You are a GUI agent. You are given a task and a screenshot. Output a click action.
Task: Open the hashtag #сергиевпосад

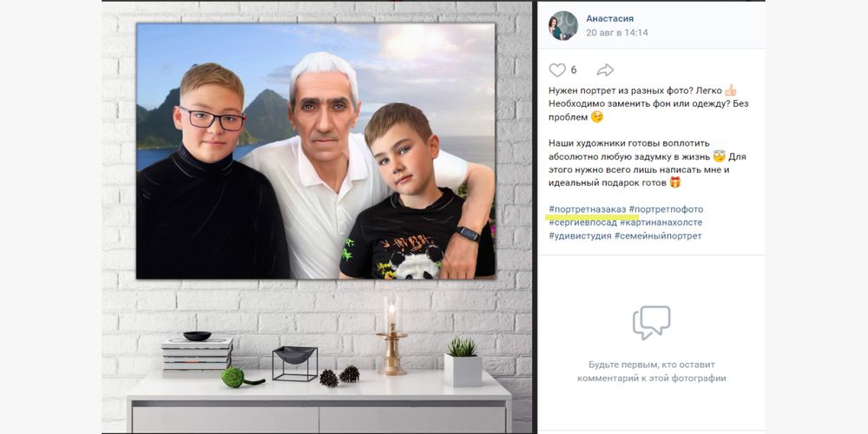click(x=583, y=222)
